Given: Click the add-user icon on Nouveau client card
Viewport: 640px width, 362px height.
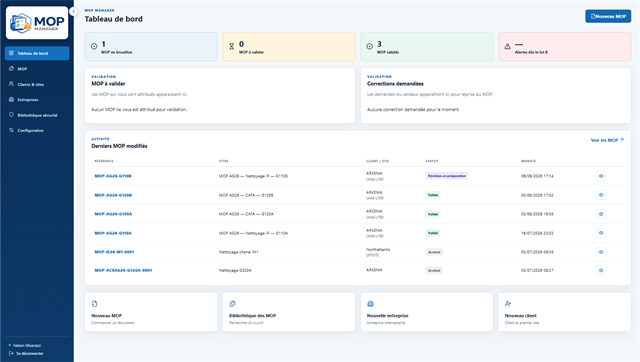Looking at the screenshot, I should tap(508, 304).
